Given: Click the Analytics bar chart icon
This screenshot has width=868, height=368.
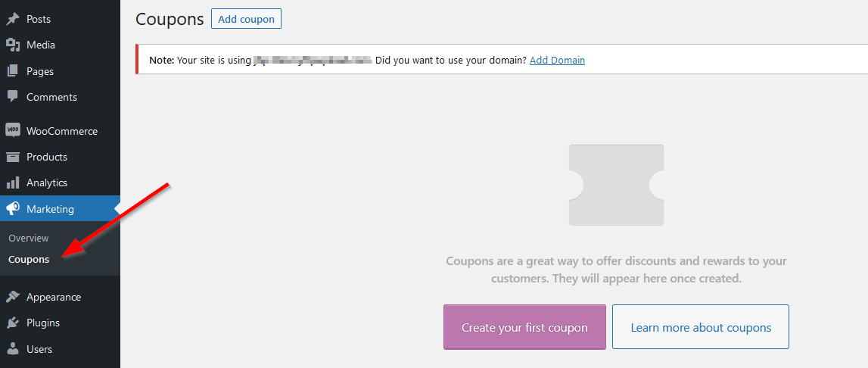Looking at the screenshot, I should pyautogui.click(x=13, y=182).
